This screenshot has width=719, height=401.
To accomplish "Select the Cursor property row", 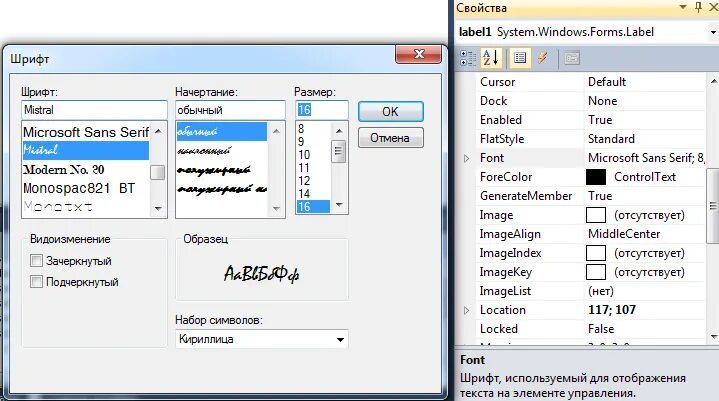I will click(x=590, y=82).
